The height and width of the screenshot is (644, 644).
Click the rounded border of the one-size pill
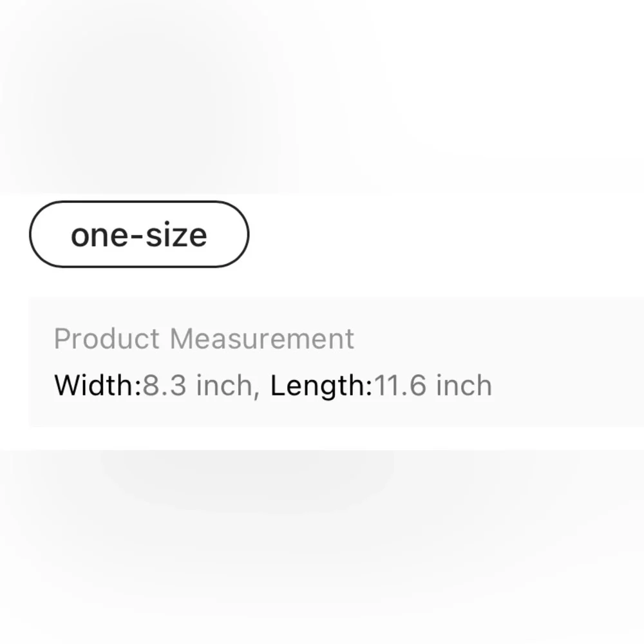(139, 202)
